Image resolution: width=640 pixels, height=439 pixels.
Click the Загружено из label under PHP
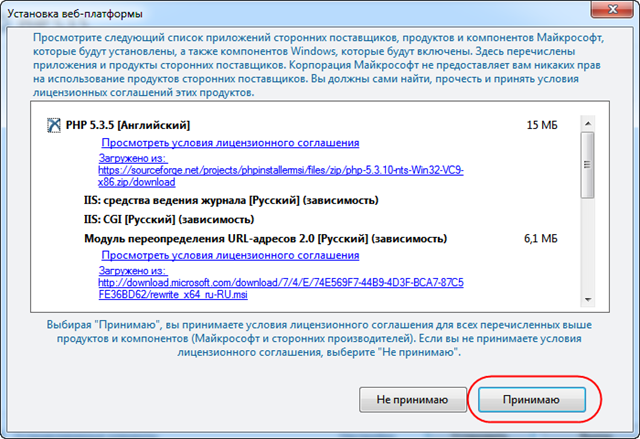(x=132, y=158)
